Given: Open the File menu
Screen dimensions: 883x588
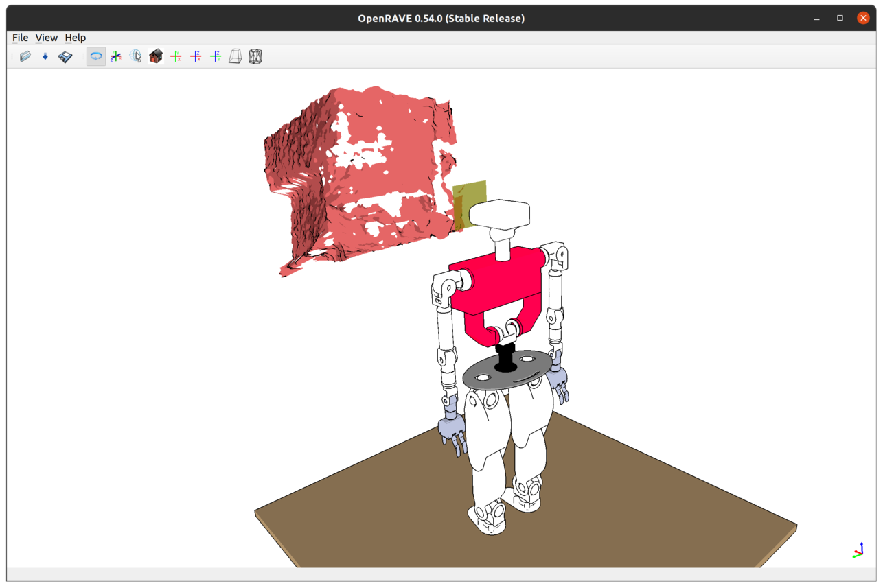Looking at the screenshot, I should (x=20, y=38).
